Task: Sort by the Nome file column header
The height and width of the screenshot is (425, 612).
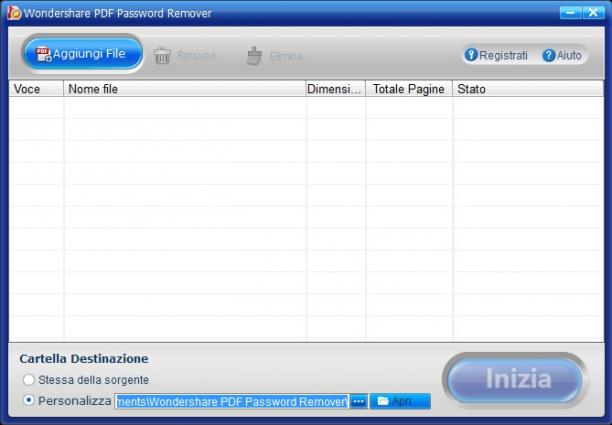Action: click(x=184, y=89)
